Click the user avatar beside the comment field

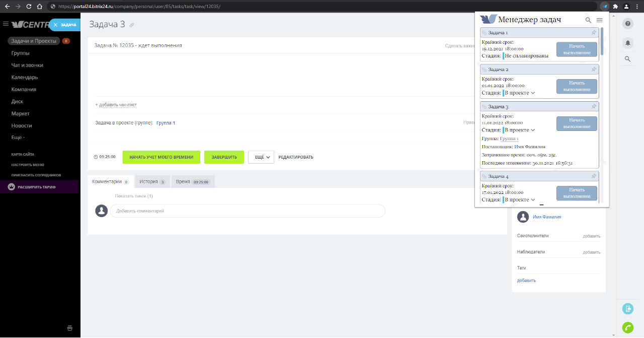coord(102,211)
